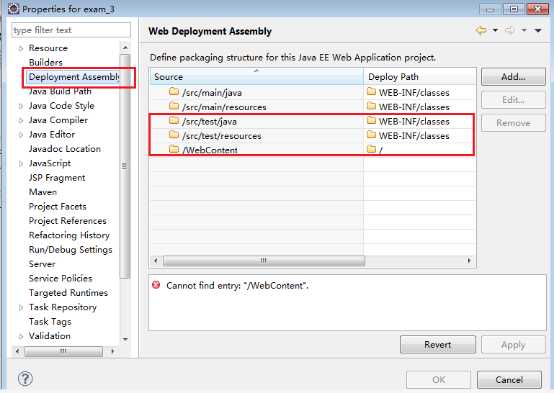
Task: Click the Cancel button
Action: (x=509, y=380)
